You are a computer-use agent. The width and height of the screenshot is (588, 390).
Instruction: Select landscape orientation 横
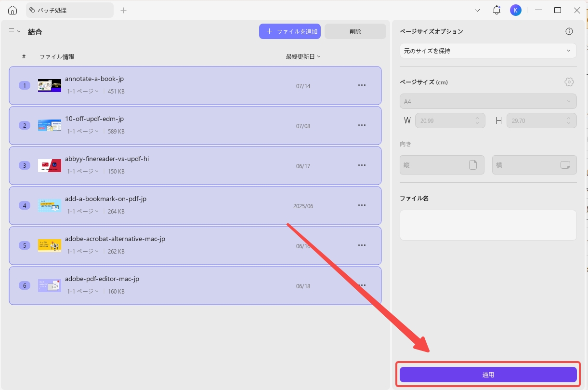point(535,165)
